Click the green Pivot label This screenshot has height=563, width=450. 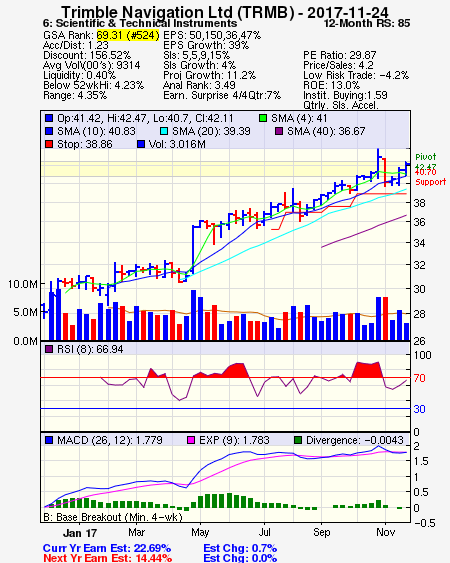426,157
